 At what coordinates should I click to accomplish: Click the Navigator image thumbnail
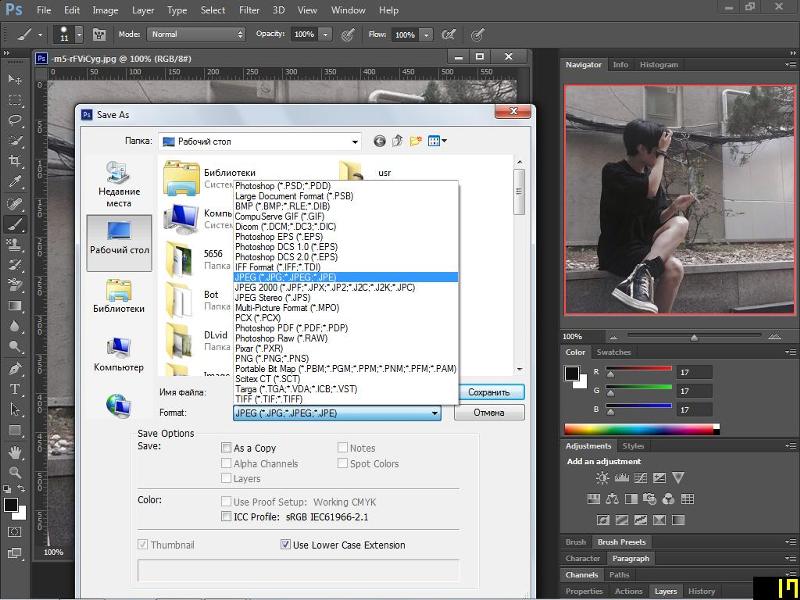680,199
